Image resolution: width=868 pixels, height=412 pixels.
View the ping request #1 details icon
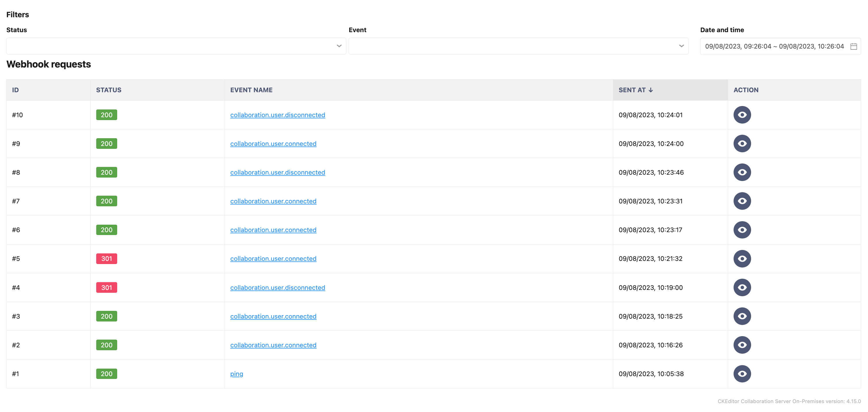click(742, 374)
